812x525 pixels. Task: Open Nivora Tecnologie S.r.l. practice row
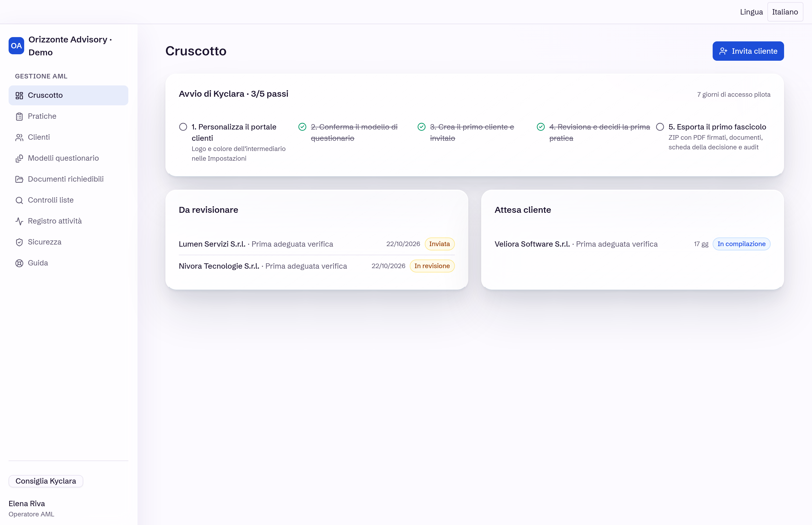point(316,266)
